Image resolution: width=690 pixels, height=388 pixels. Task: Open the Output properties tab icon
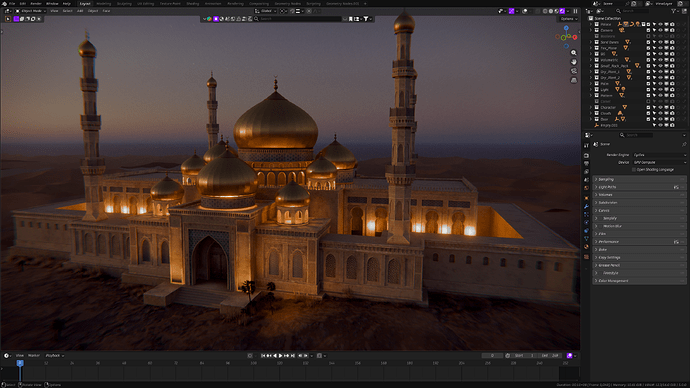tap(586, 163)
